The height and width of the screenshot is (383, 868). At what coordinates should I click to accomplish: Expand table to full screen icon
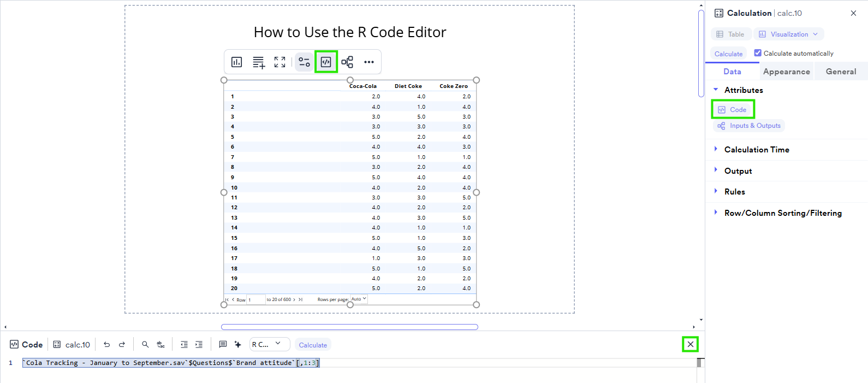click(x=280, y=62)
